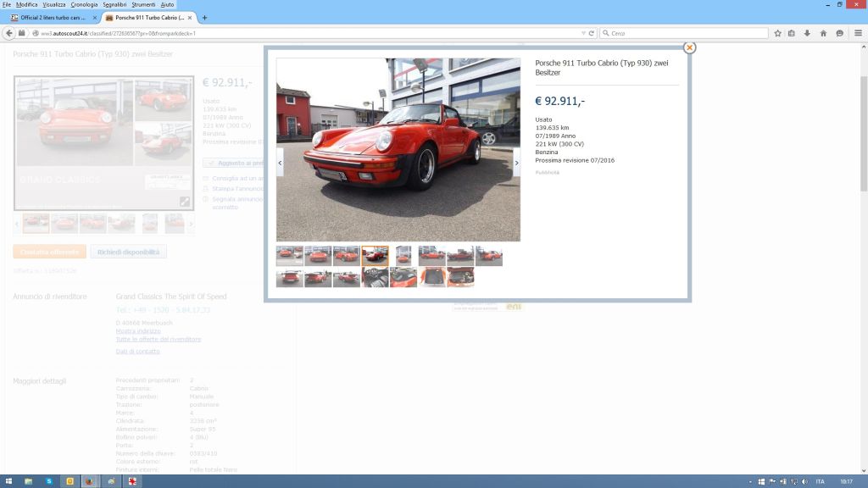Open the last thumbnail in the first row
This screenshot has width=868, height=488.
pyautogui.click(x=489, y=256)
